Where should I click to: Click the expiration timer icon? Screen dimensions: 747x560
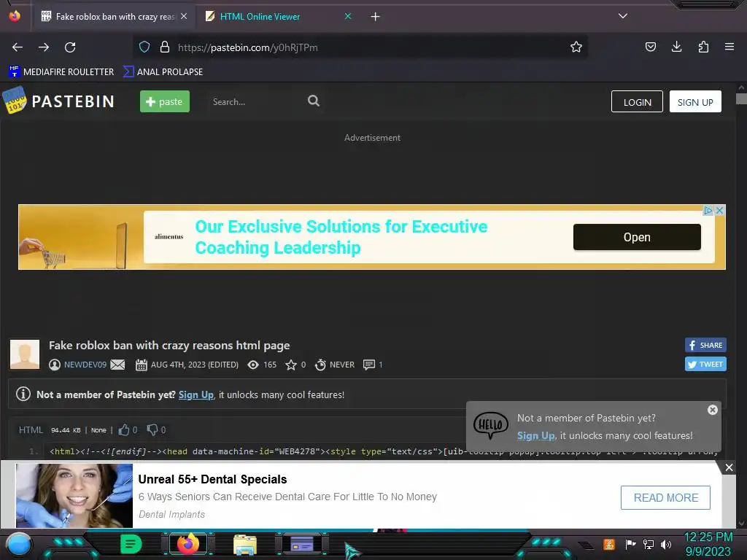click(321, 365)
